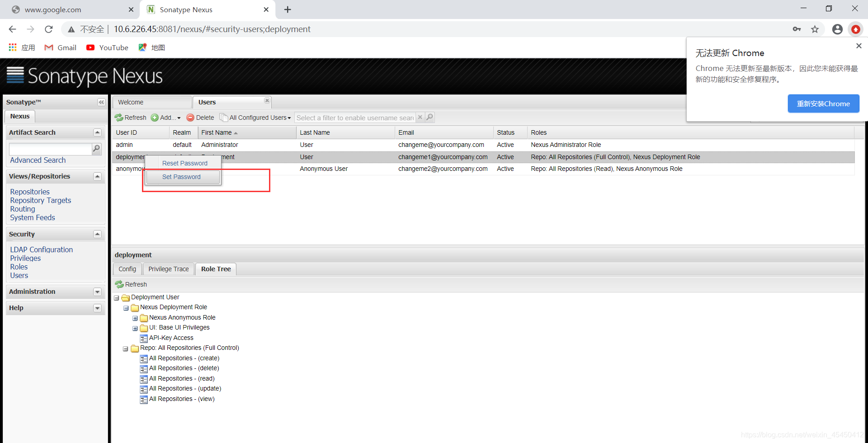The width and height of the screenshot is (868, 443).
Task: Open a new browser tab
Action: tap(288, 9)
